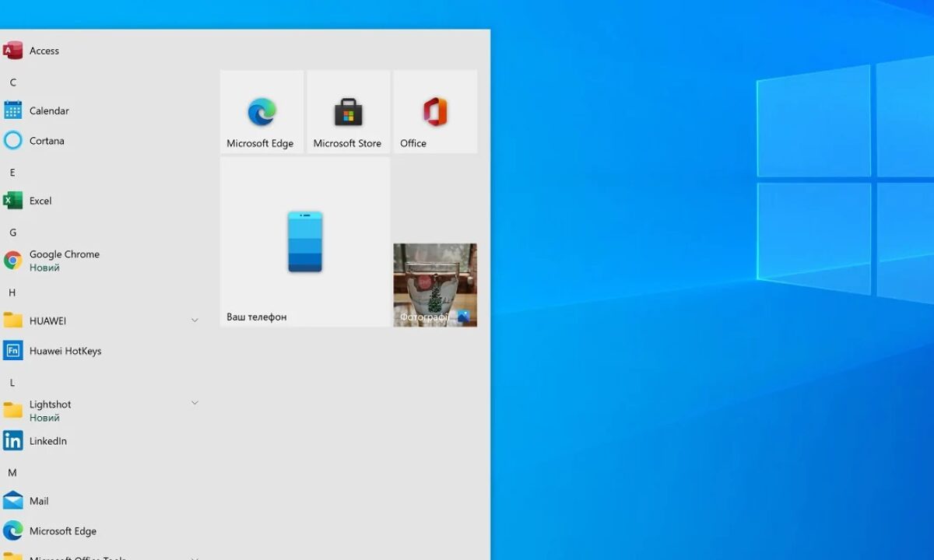
Task: Launch the Google Chrome icon
Action: coord(12,261)
